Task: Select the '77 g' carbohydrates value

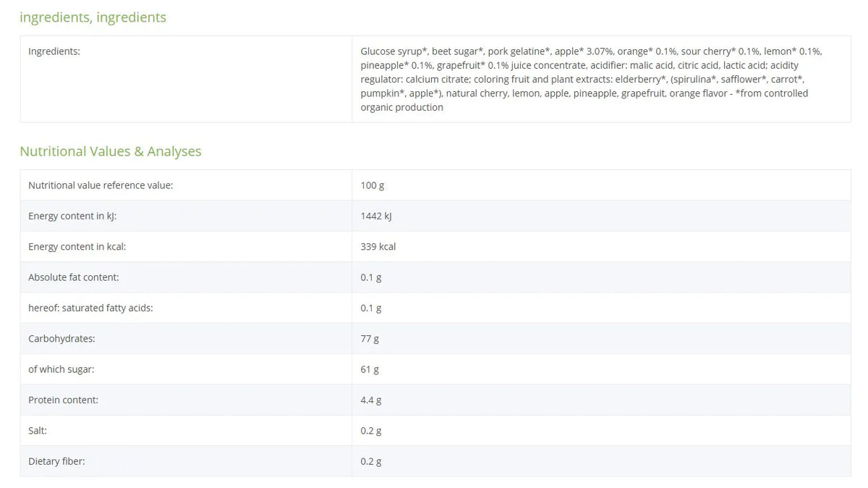Action: click(x=370, y=338)
